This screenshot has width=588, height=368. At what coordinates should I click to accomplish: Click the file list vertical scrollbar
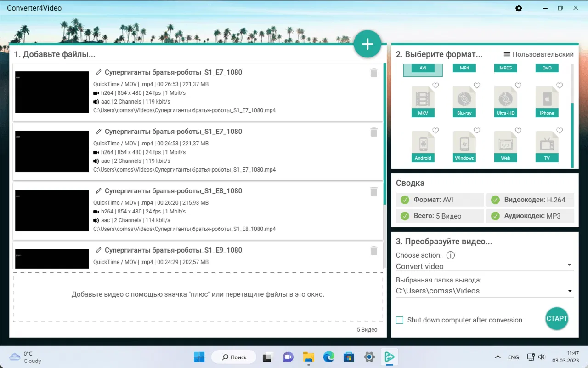tap(385, 135)
